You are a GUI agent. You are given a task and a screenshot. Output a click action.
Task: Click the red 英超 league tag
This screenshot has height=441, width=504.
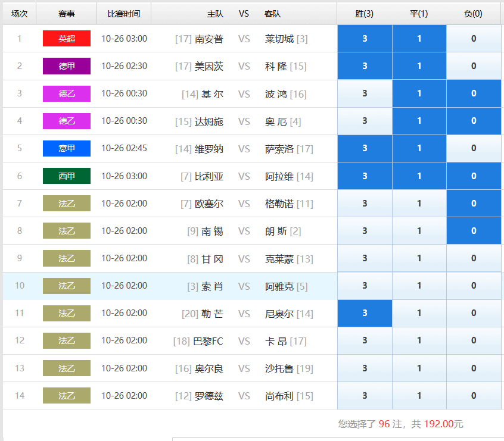[x=67, y=39]
